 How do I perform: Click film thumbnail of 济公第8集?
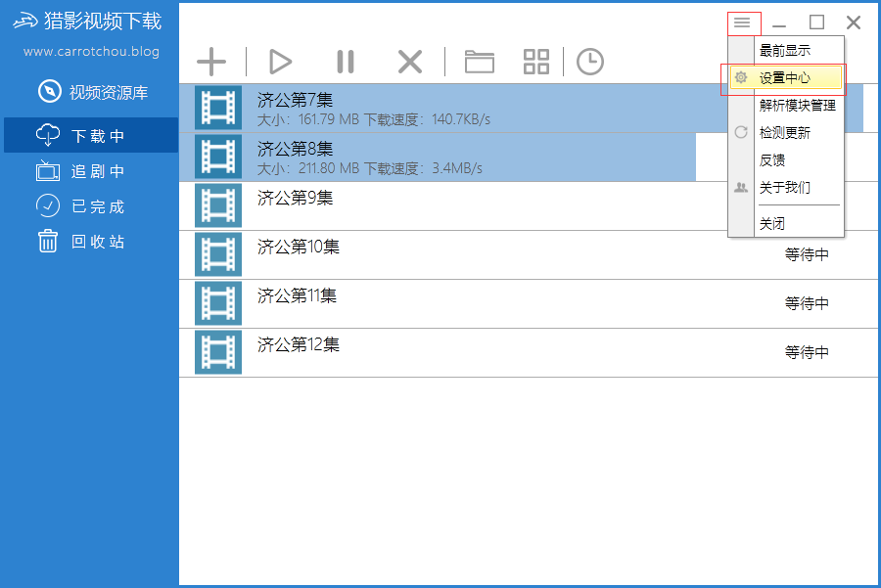[x=218, y=157]
